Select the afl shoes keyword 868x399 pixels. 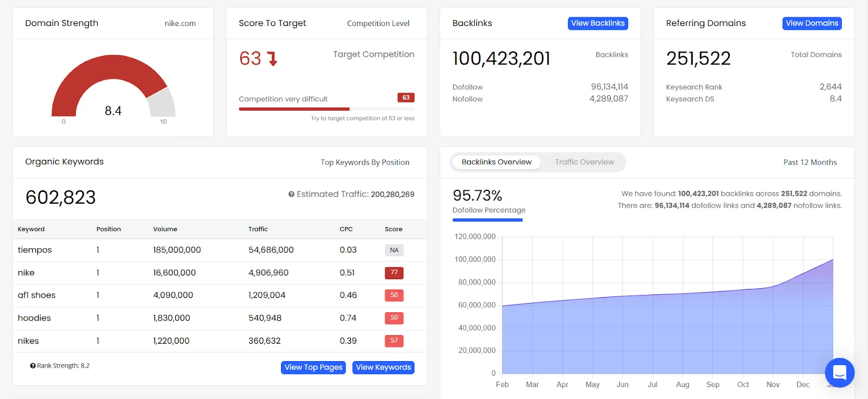(36, 295)
